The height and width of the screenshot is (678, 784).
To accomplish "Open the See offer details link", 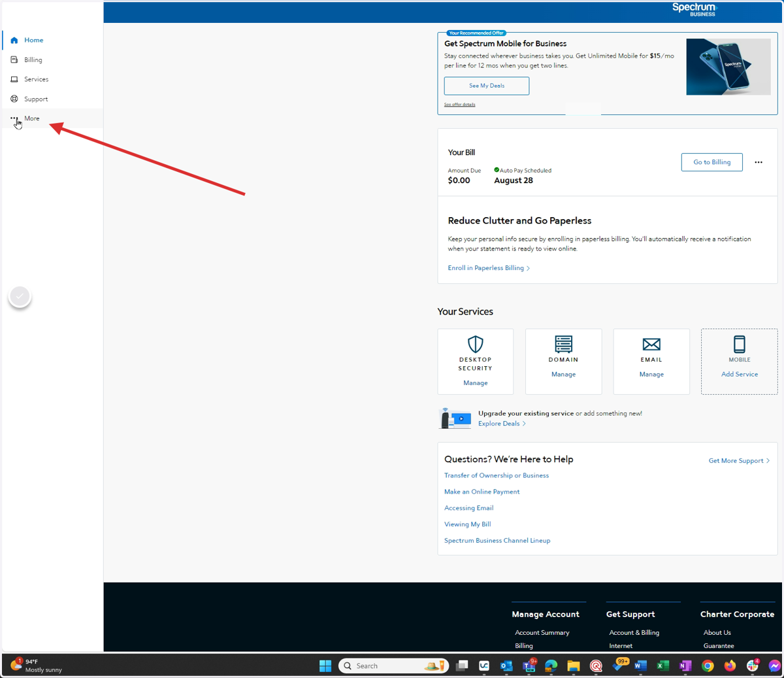I will pos(460,105).
